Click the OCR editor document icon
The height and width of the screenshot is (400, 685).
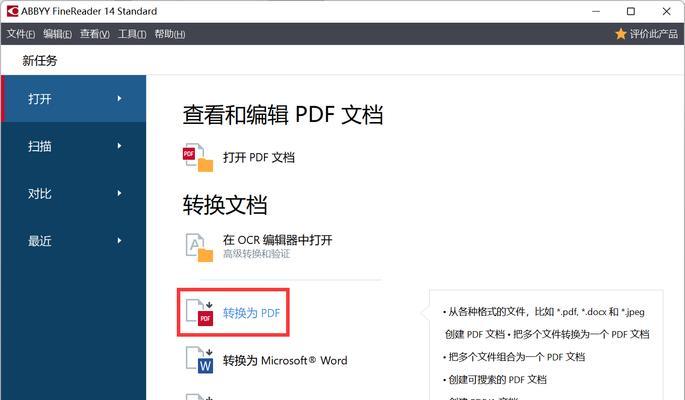tap(199, 247)
